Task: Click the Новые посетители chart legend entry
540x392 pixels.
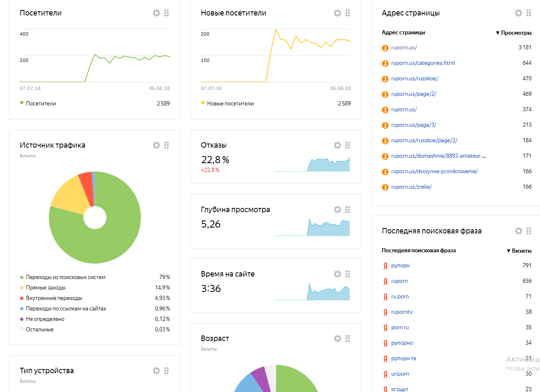Action: (x=227, y=103)
